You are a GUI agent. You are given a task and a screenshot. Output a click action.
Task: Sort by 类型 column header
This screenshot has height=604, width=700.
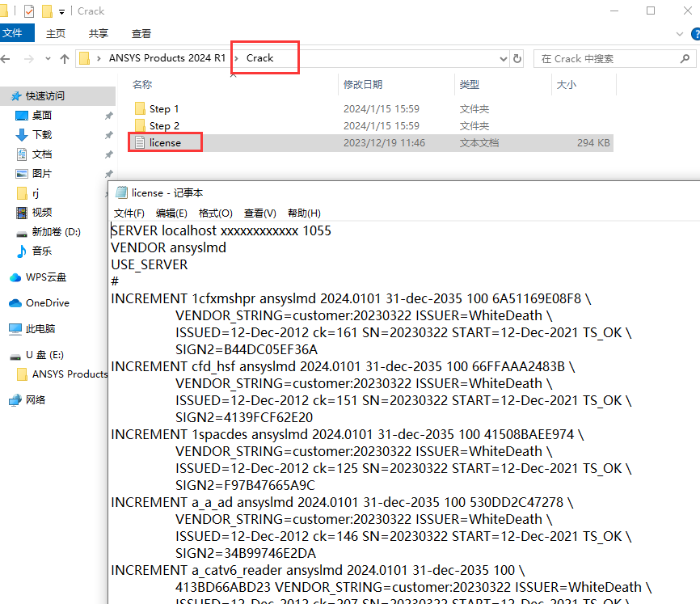[x=470, y=84]
